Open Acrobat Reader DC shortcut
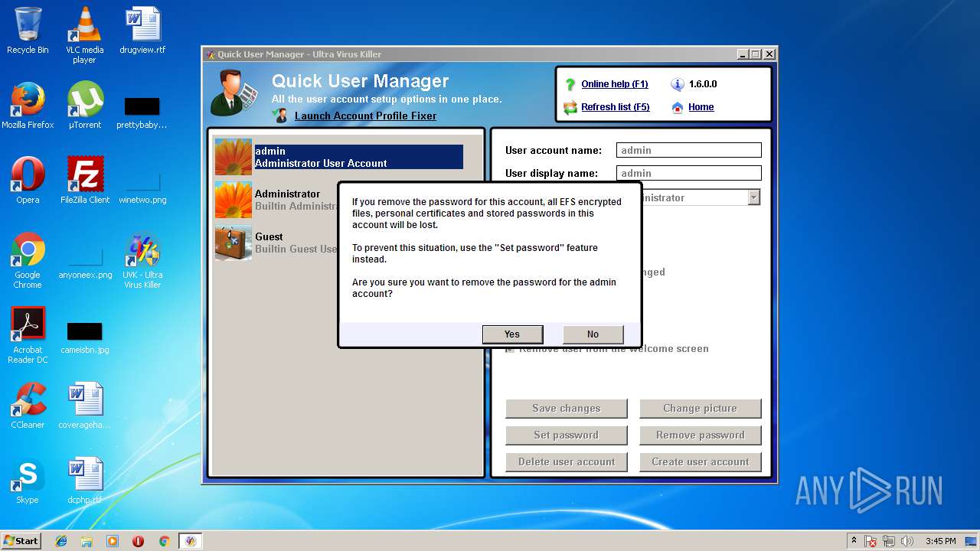Viewport: 980px width, 551px height. coord(28,335)
